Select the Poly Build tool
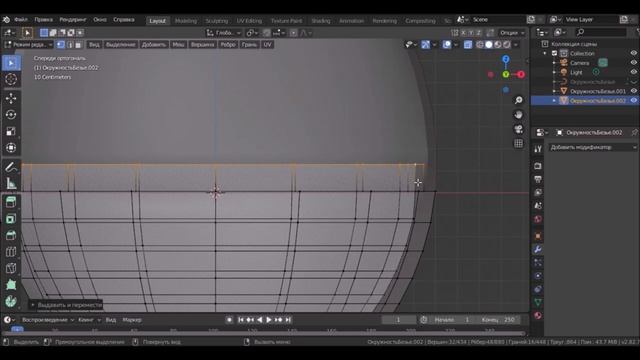This screenshot has height=360, width=640. (x=11, y=284)
